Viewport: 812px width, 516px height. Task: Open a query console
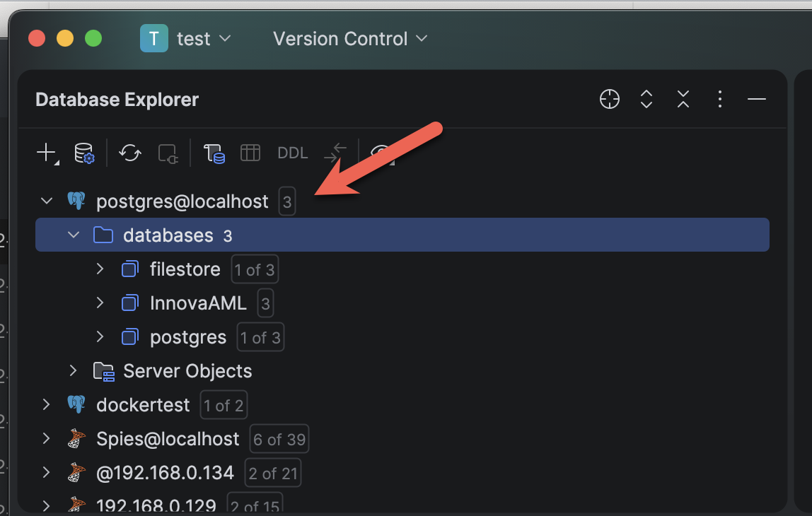click(214, 153)
